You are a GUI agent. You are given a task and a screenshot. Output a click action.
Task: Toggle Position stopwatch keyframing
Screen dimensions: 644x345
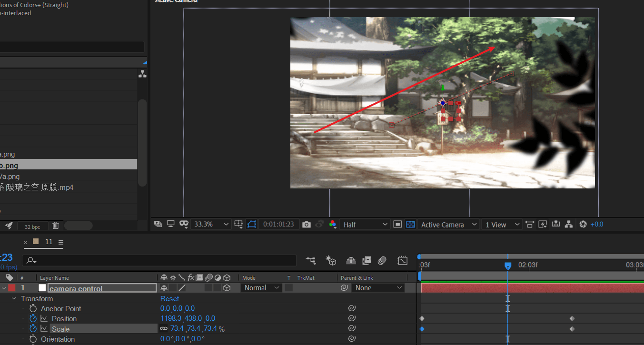(33, 318)
